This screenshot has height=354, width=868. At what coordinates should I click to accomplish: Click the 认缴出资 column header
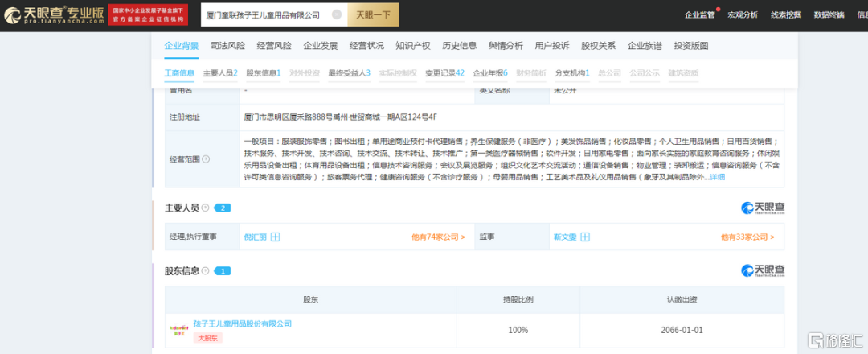click(x=682, y=300)
